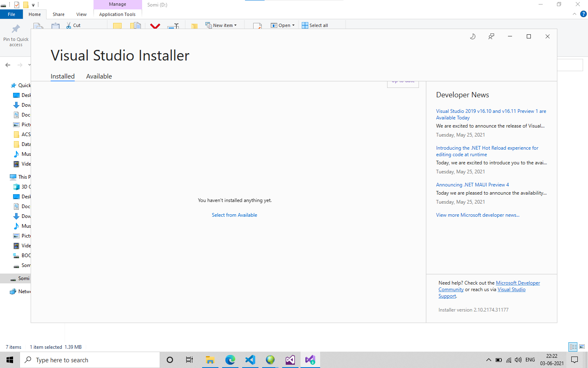588x368 pixels.
Task: Open the Microsoft Developer Community link
Action: 518,283
